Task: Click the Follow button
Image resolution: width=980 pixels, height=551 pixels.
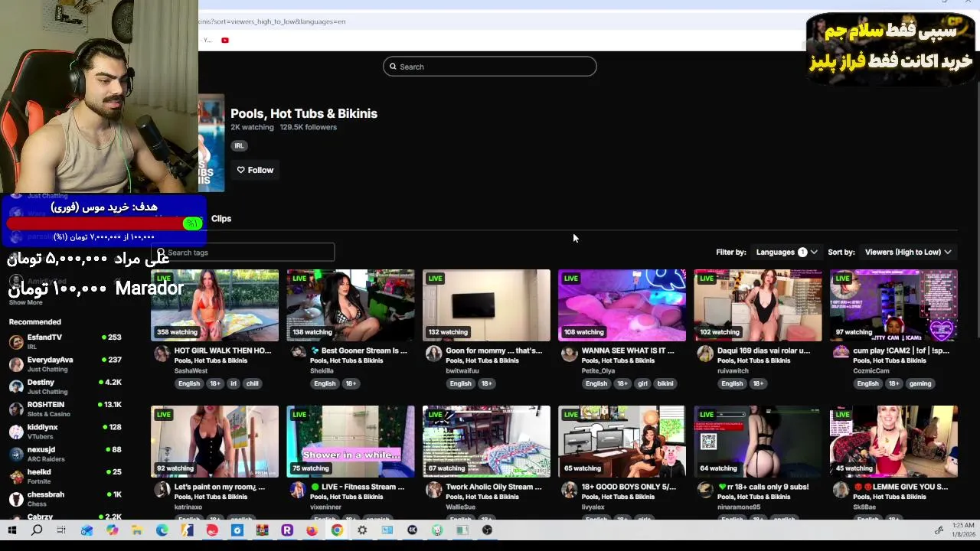Action: click(255, 170)
